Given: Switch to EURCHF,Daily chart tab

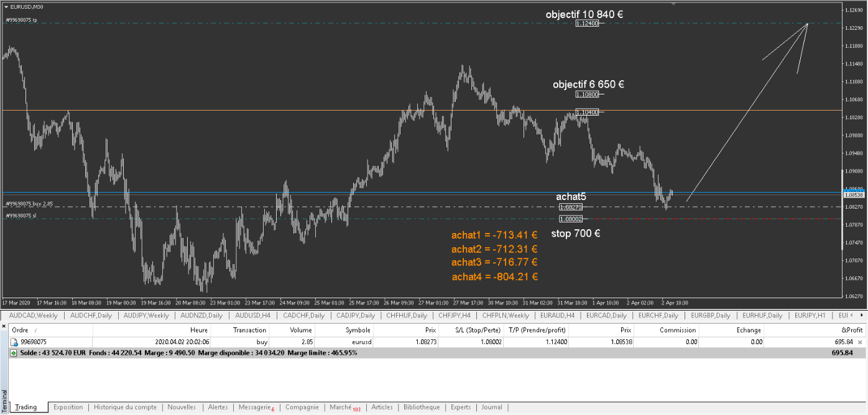Looking at the screenshot, I should coord(658,316).
